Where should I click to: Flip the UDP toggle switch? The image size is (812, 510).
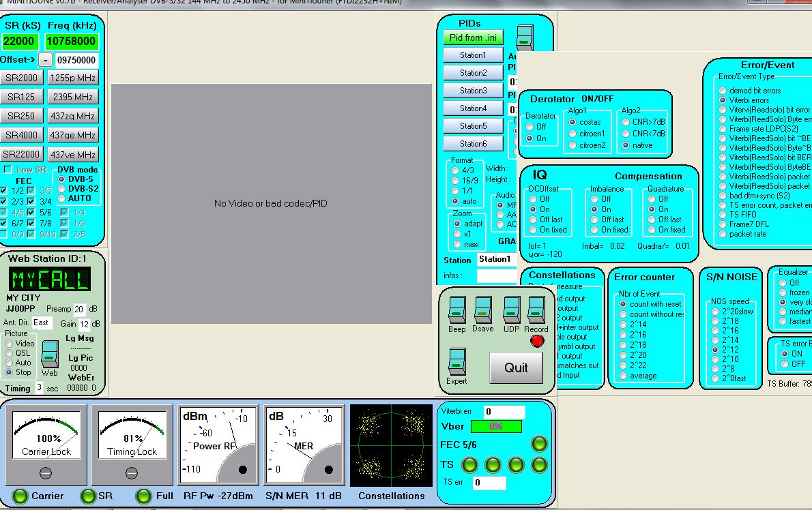pyautogui.click(x=512, y=310)
